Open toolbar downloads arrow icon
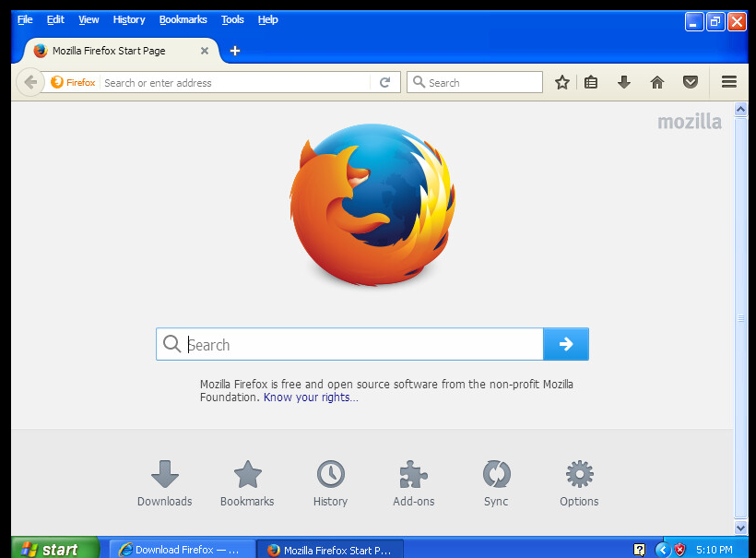Viewport: 756px width, 558px height. 624,82
